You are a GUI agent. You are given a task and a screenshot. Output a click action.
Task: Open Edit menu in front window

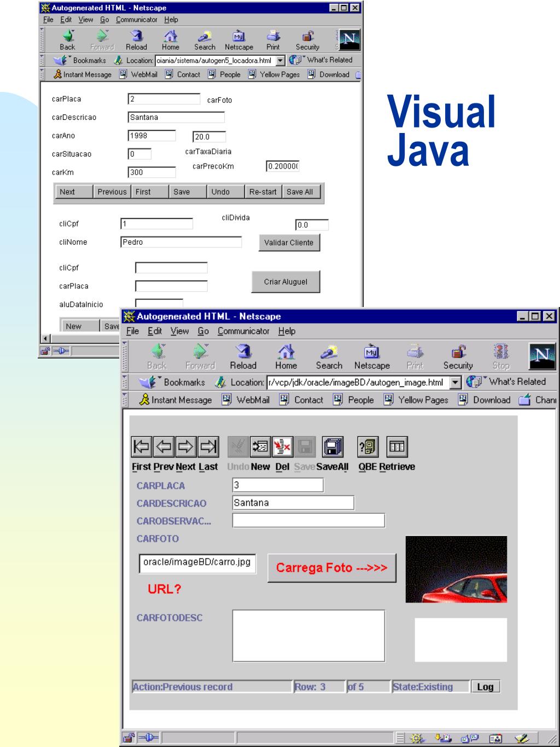tap(155, 331)
